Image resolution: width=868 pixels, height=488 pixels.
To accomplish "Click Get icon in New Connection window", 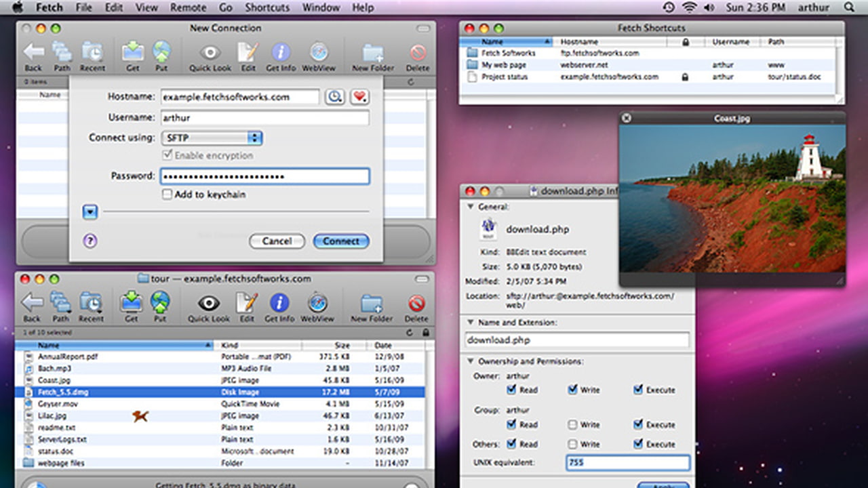I will coord(133,52).
